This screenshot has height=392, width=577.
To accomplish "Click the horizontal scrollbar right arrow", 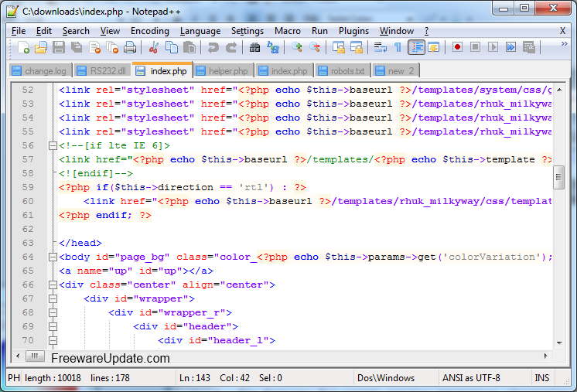I will point(546,356).
